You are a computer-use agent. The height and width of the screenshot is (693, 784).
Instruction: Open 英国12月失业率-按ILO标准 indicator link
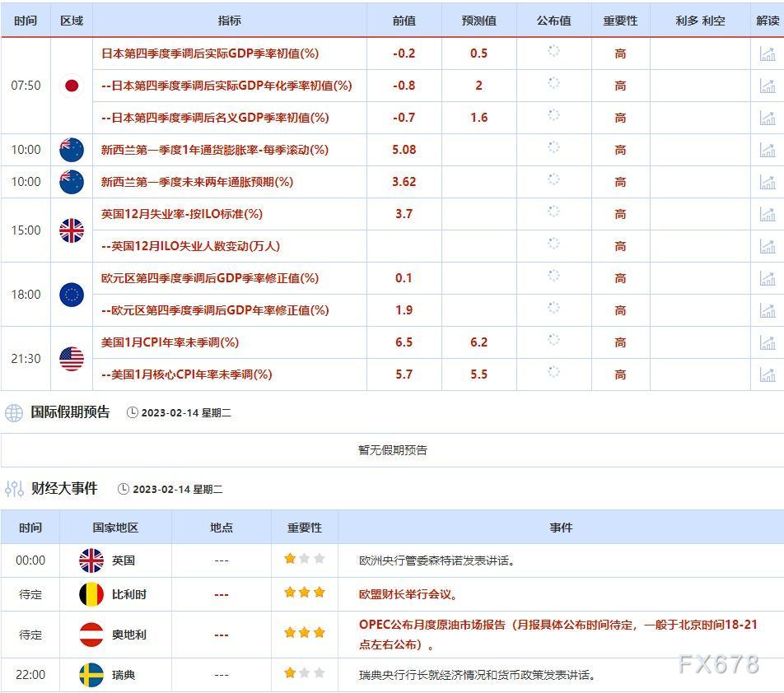pos(182,214)
